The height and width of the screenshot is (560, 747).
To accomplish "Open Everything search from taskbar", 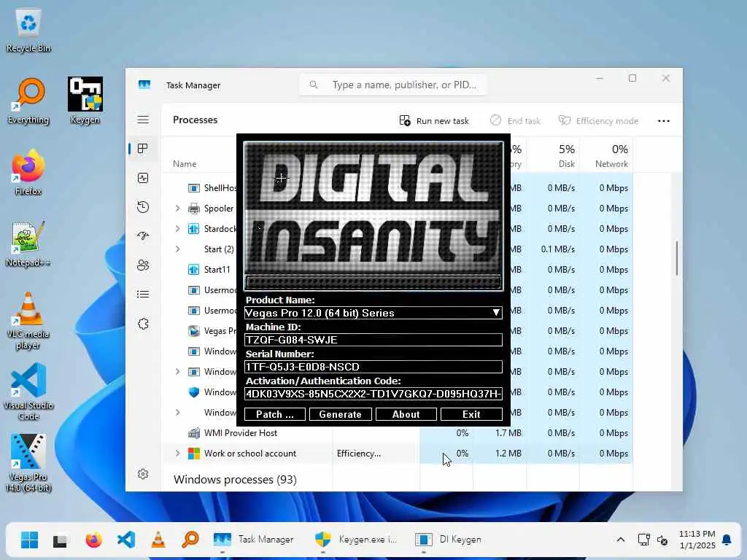I will coord(190,540).
